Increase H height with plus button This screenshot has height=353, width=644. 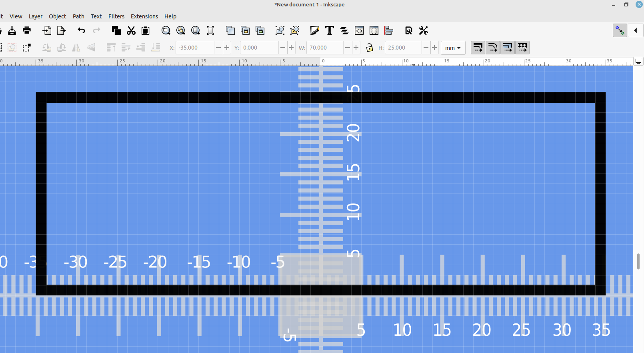(x=434, y=48)
